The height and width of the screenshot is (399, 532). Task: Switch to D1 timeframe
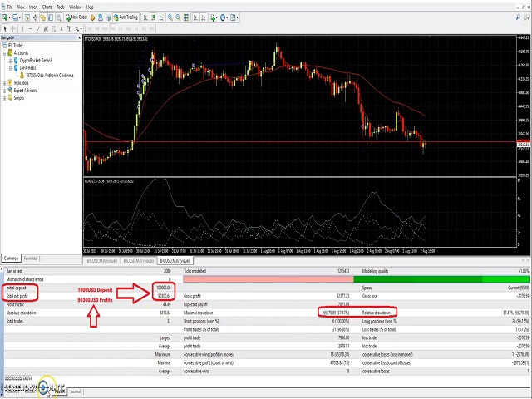pos(136,29)
